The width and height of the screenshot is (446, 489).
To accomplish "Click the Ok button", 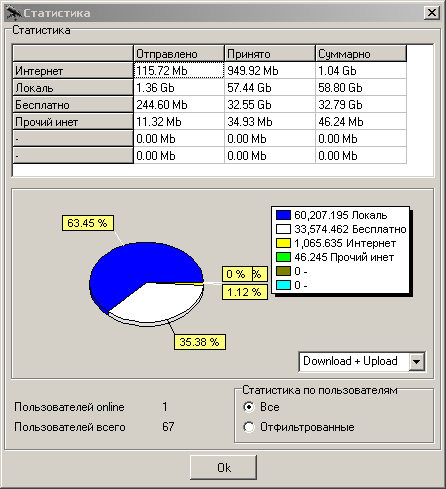I will [x=223, y=467].
